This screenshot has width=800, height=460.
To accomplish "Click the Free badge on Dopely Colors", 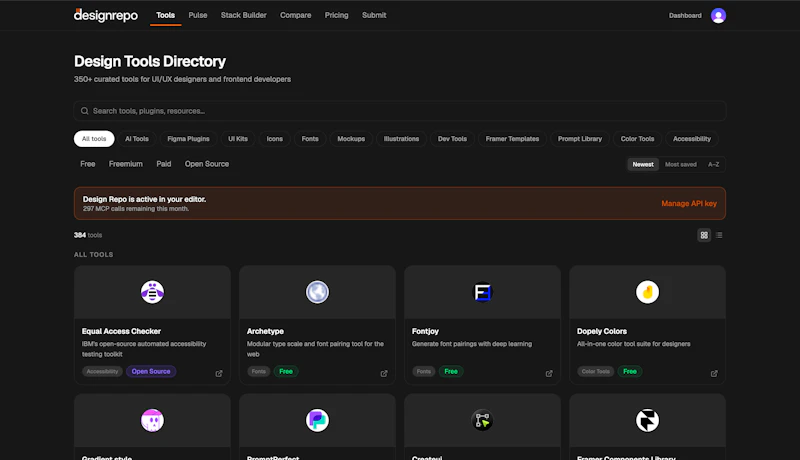I will [630, 371].
